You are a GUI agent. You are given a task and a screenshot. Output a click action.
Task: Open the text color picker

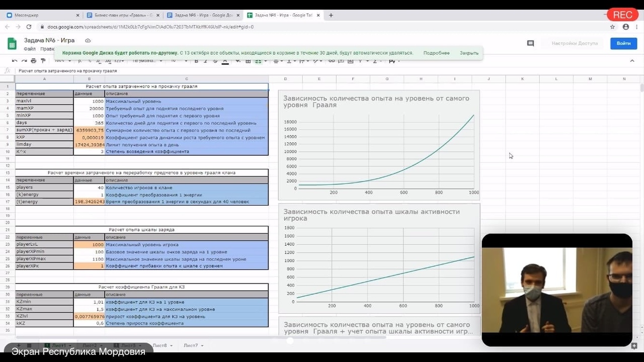click(225, 61)
